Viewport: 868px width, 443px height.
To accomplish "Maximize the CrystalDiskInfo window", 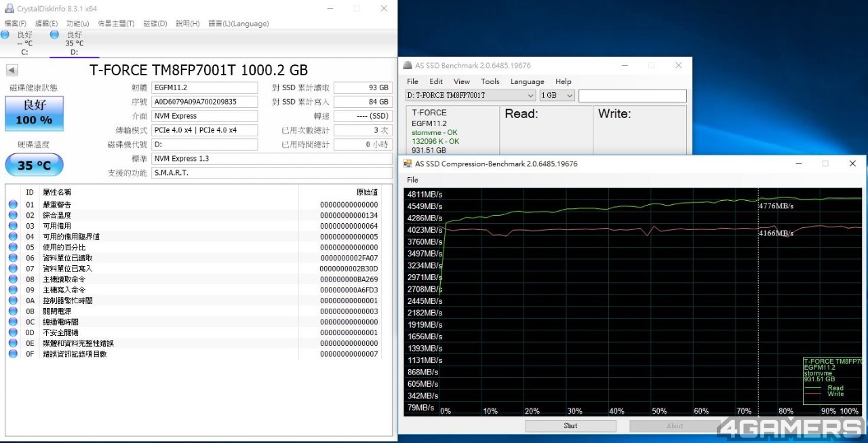I will [x=357, y=8].
